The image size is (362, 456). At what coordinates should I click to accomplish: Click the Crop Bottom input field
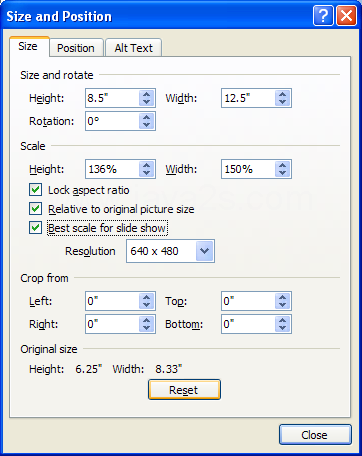[248, 324]
